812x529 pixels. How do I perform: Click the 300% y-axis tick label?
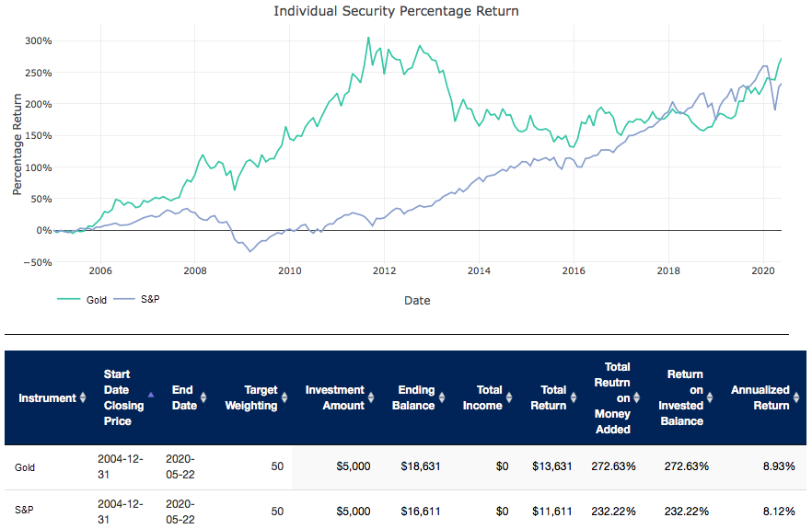pyautogui.click(x=39, y=40)
